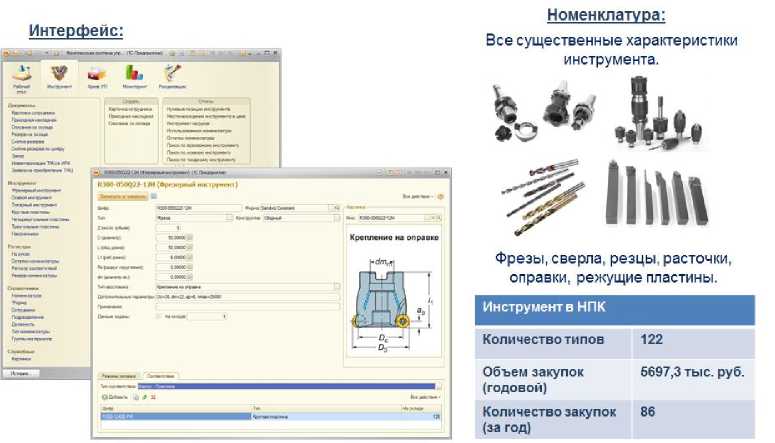Image resolution: width=775 pixels, height=443 pixels.
Task: Open calculator button of the Re radius field
Action: click(x=190, y=267)
